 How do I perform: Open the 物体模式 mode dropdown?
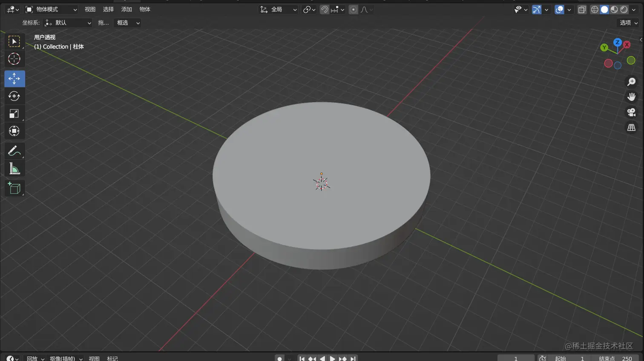click(51, 9)
